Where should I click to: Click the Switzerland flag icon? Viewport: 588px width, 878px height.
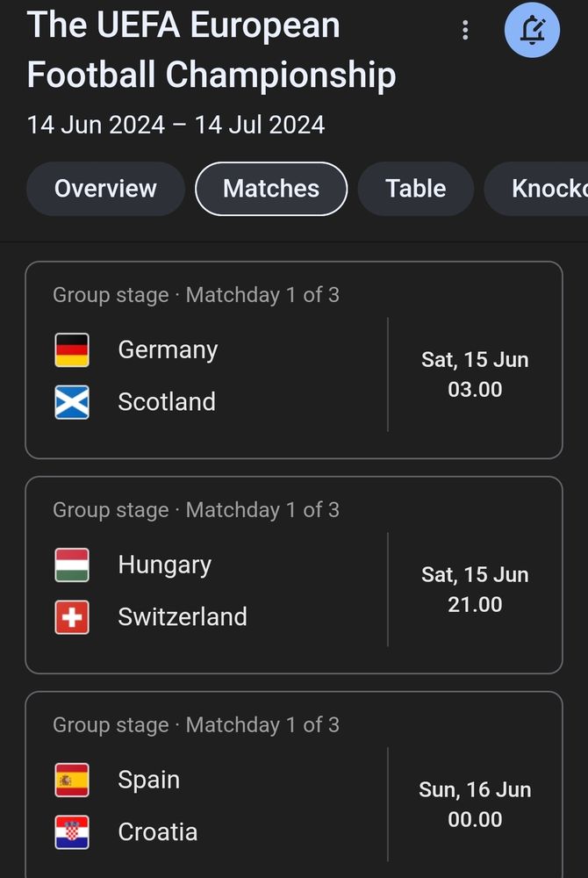(x=72, y=617)
